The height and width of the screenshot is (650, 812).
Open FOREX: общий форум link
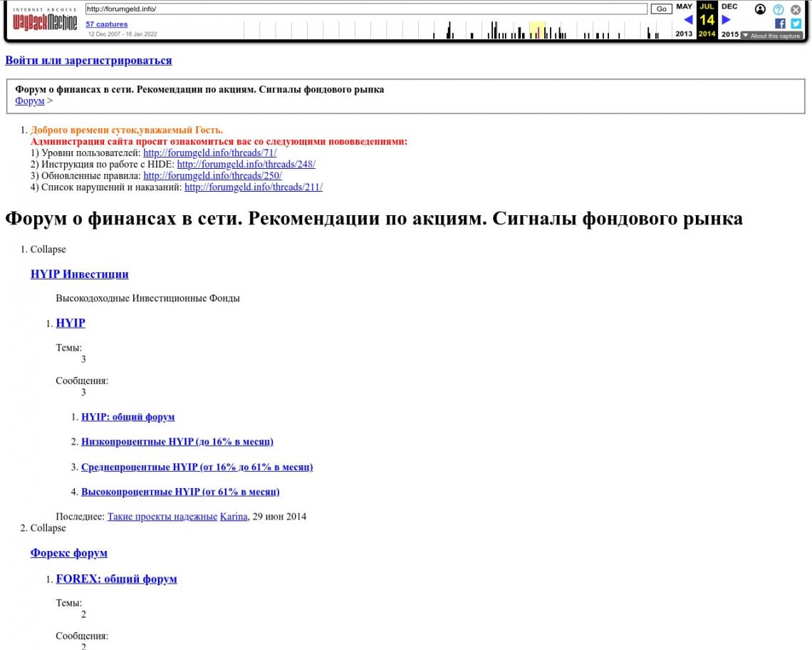pyautogui.click(x=116, y=579)
